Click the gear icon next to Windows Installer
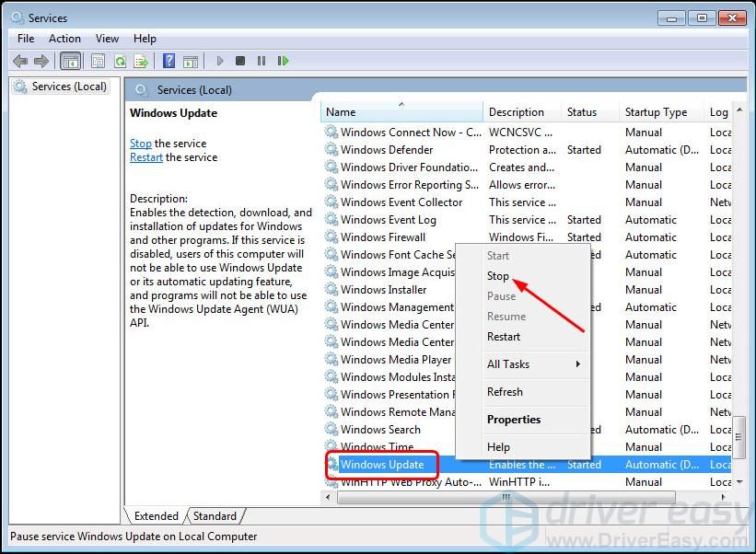This screenshot has width=756, height=554. pyautogui.click(x=331, y=289)
